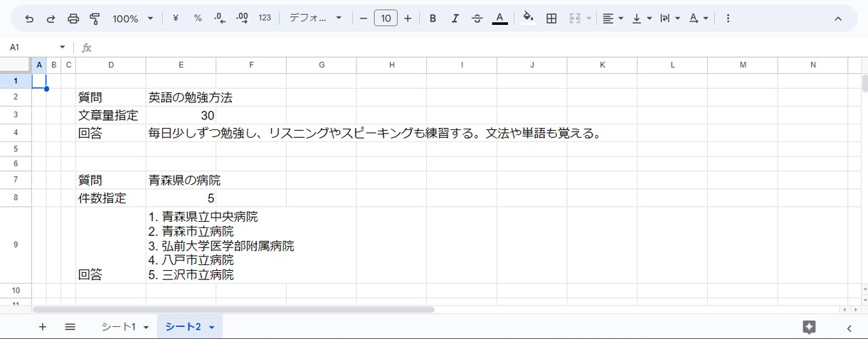Open the borders grid icon

point(551,18)
